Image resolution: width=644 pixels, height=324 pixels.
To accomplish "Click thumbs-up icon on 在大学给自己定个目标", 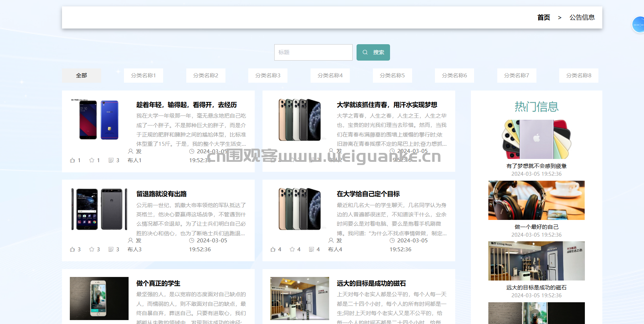I will (x=273, y=250).
